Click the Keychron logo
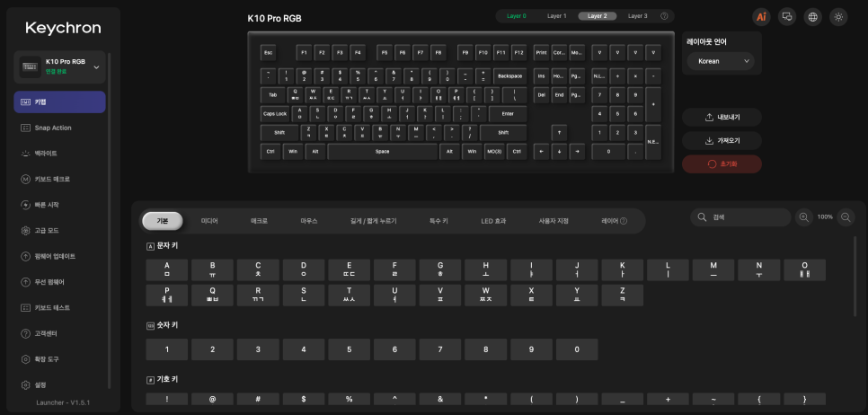 [x=63, y=28]
